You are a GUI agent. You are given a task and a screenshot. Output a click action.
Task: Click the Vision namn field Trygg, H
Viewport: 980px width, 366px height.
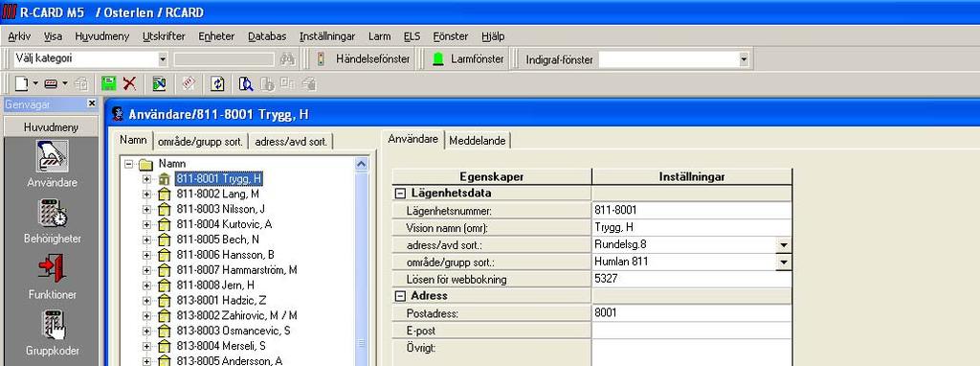point(691,228)
